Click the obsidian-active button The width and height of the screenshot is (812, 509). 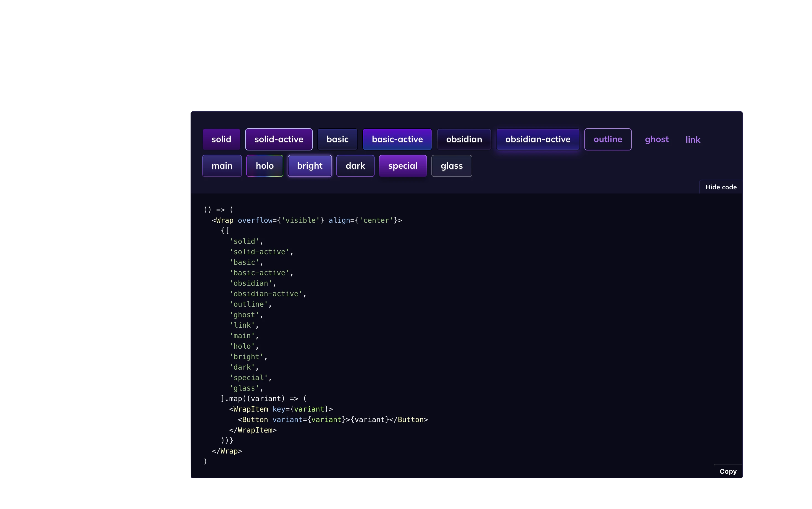[x=537, y=139]
